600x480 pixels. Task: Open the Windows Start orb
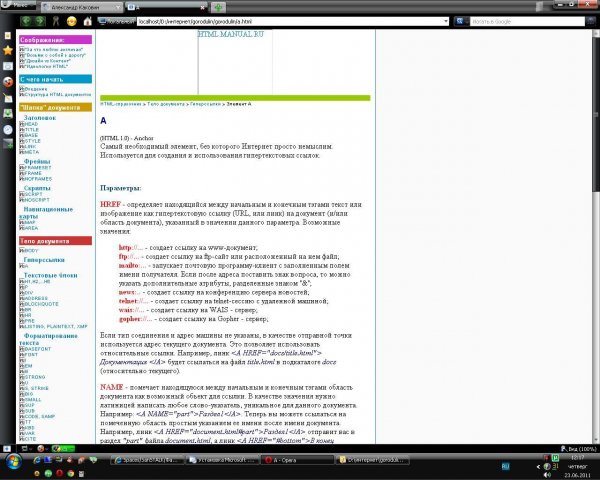pos(13,462)
